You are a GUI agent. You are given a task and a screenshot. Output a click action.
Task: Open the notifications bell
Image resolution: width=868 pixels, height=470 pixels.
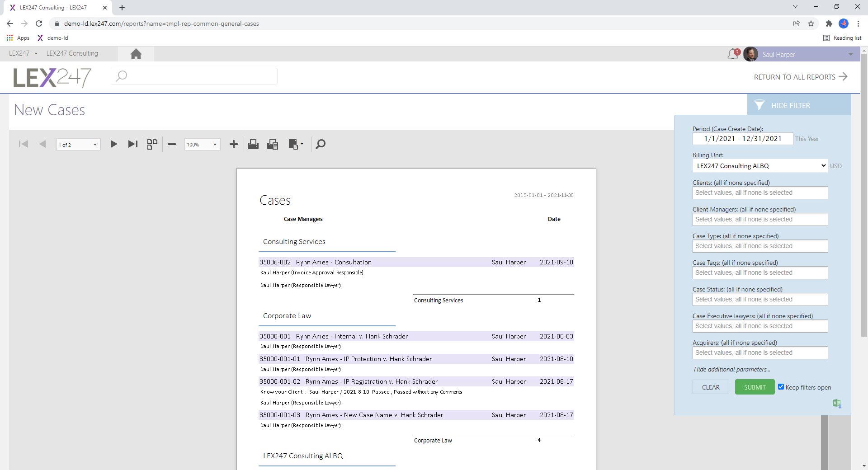(733, 54)
